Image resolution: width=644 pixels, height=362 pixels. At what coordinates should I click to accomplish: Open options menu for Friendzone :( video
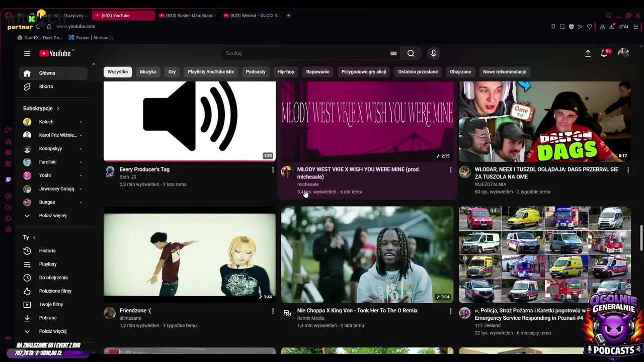pyautogui.click(x=273, y=311)
